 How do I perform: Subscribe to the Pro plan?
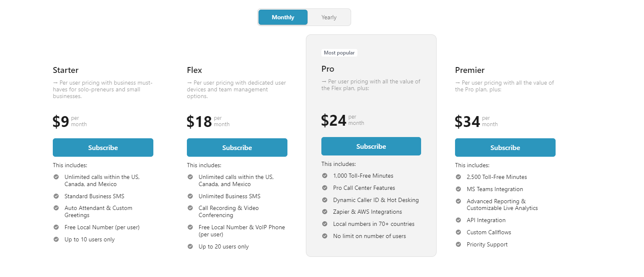(371, 146)
